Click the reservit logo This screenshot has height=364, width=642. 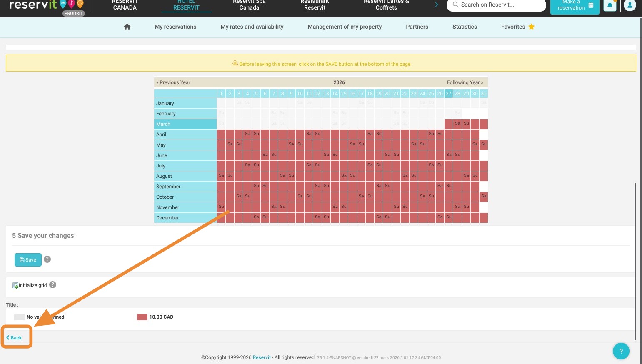pyautogui.click(x=46, y=5)
